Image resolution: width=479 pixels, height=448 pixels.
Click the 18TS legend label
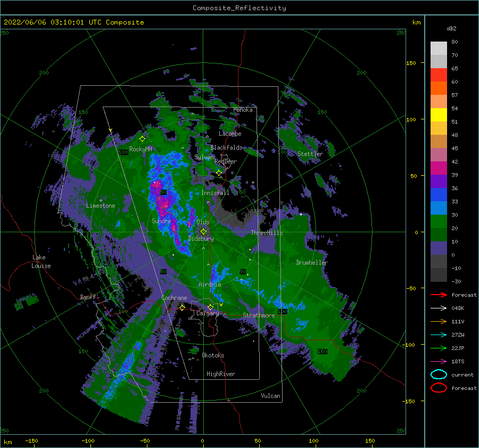click(458, 362)
